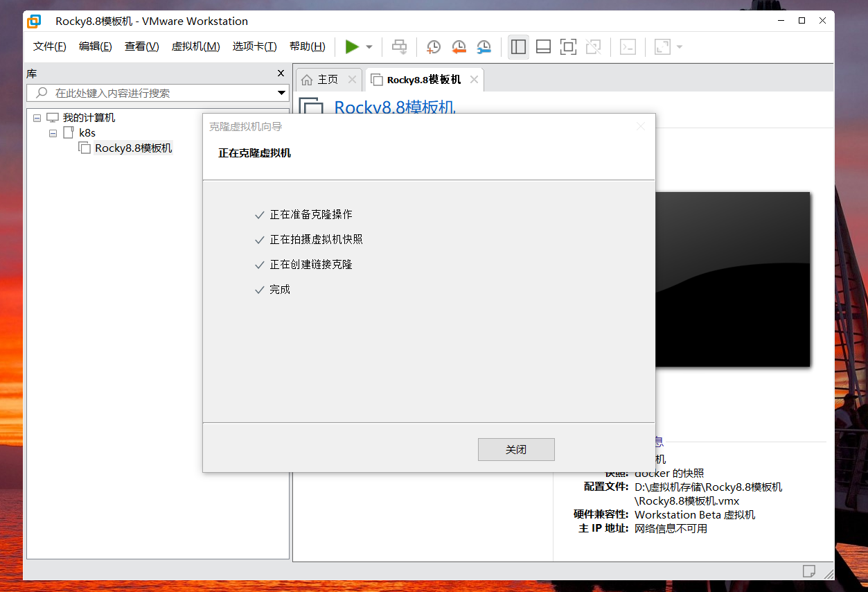The height and width of the screenshot is (592, 868).
Task: Click the 正在准备克隆操作 step text
Action: pos(311,214)
